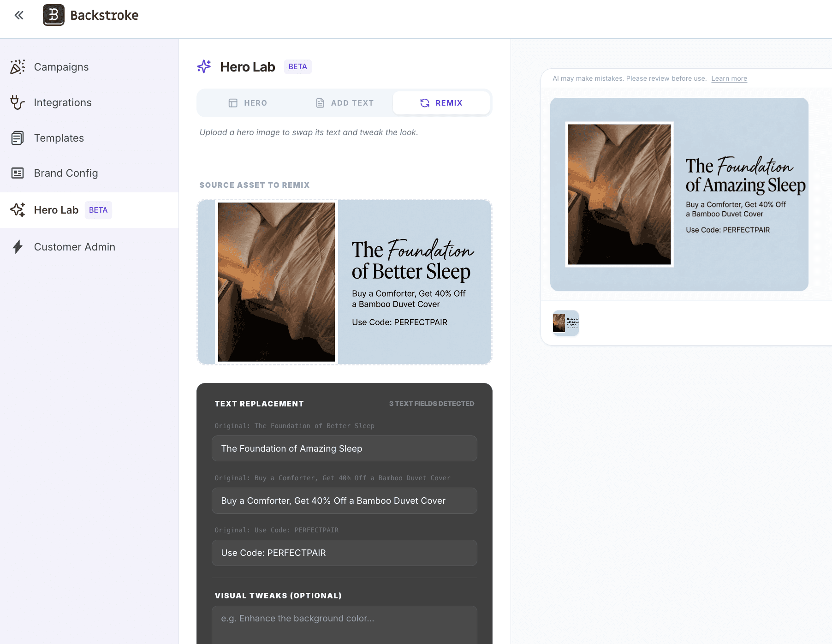Go to Templates in the sidebar

(x=89, y=138)
